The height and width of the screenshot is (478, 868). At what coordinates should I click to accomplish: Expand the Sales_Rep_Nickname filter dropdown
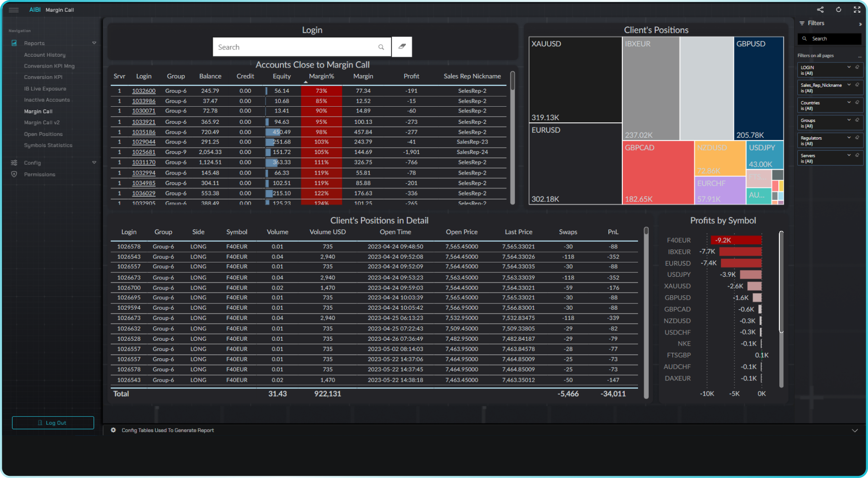[x=849, y=85]
